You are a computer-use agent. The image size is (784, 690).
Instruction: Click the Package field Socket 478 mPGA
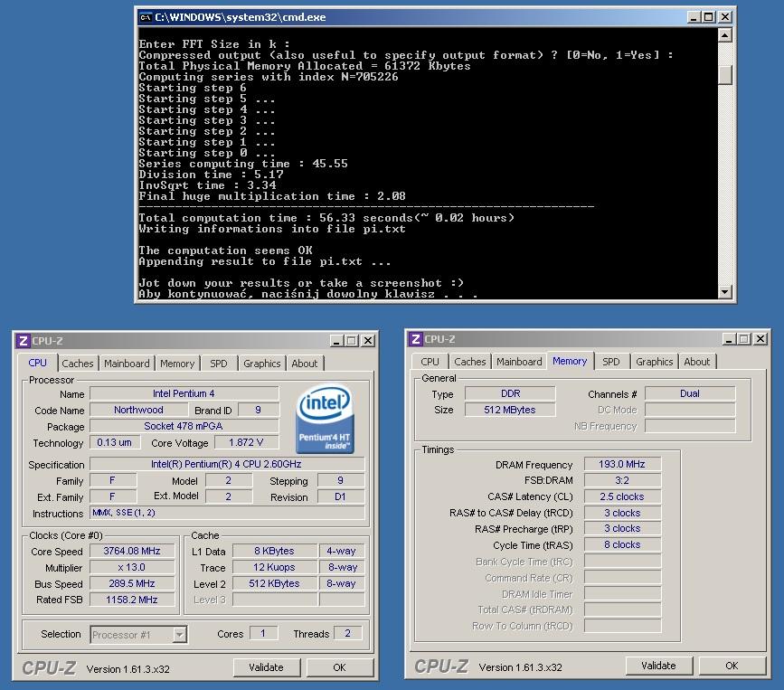[184, 426]
